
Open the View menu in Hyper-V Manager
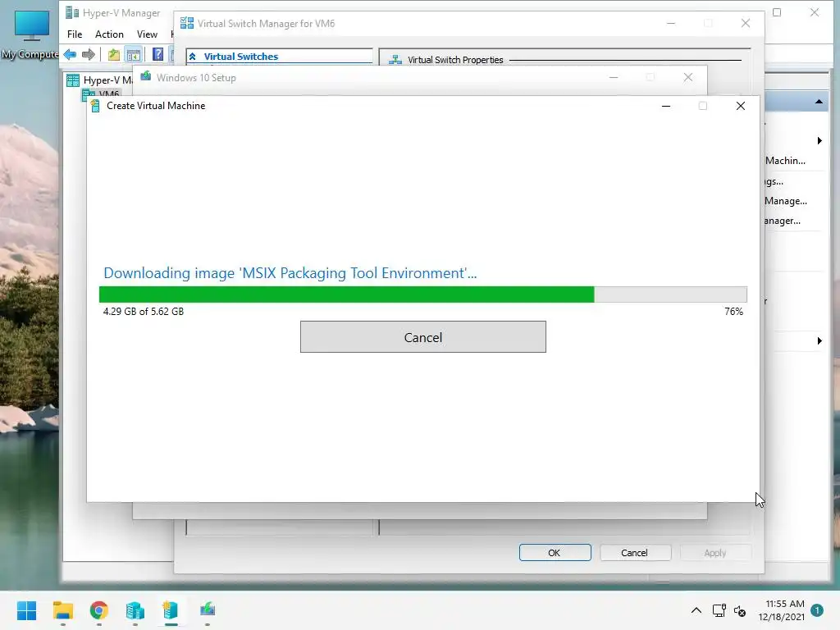pyautogui.click(x=147, y=34)
